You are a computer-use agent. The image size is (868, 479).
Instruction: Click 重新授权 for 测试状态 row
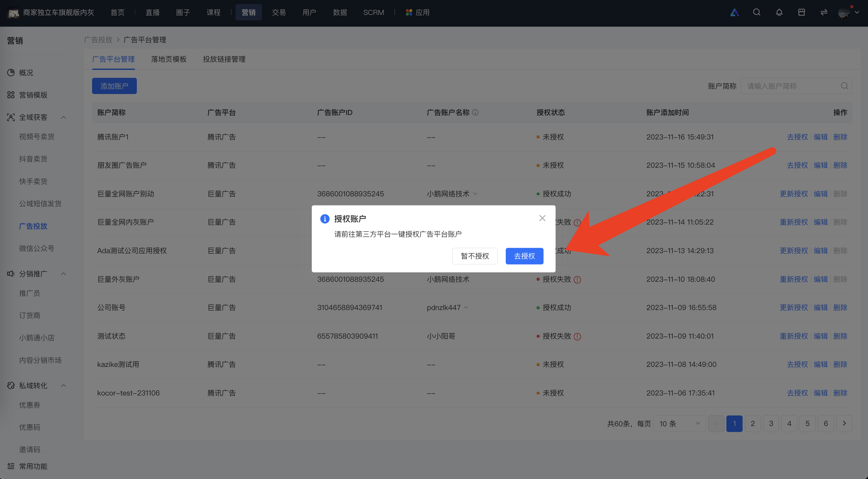click(794, 336)
